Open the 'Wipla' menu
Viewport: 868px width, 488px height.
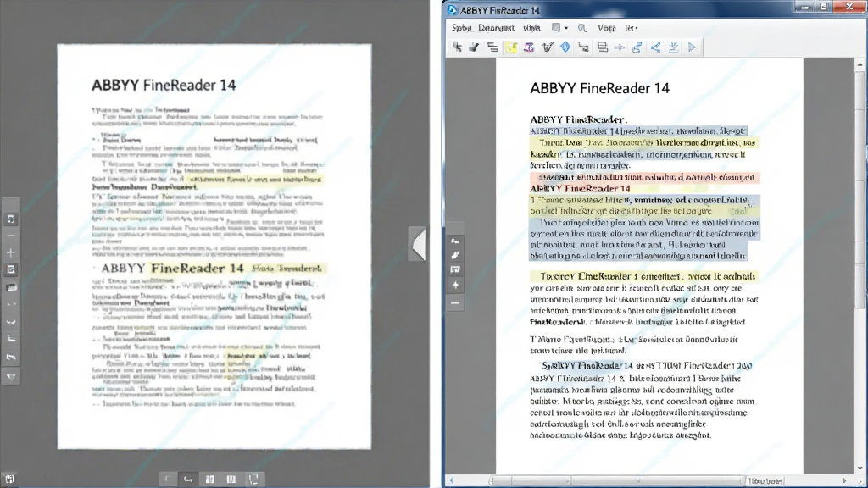pyautogui.click(x=531, y=28)
